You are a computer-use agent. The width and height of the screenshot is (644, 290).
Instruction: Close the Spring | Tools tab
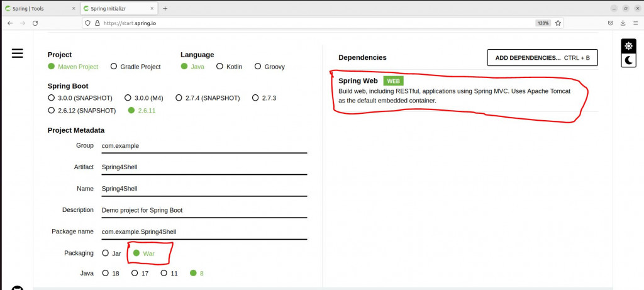74,8
